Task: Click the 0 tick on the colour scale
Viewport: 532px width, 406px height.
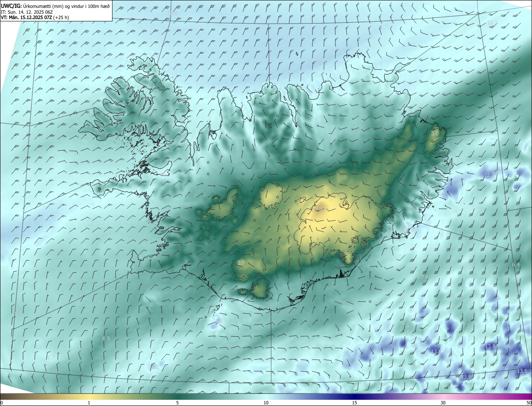Action: [1, 403]
